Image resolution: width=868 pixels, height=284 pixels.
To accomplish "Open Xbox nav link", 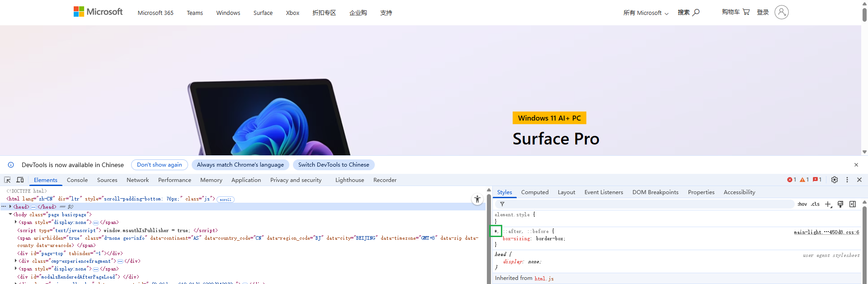I will click(x=292, y=13).
